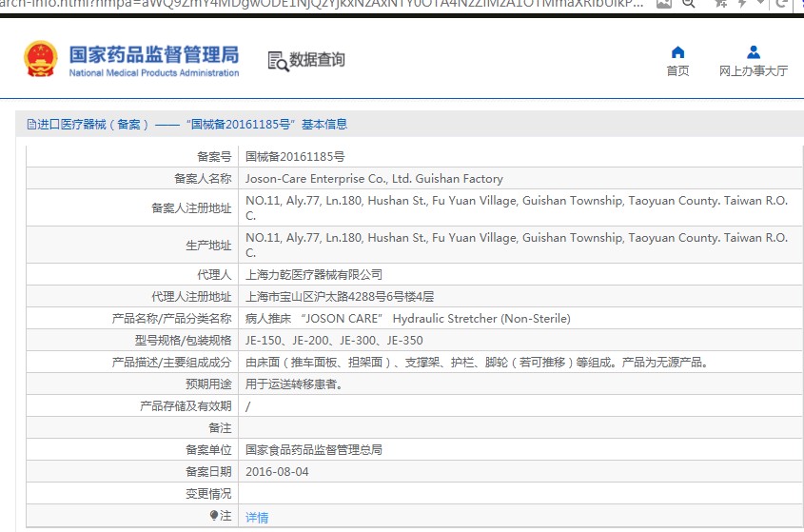The height and width of the screenshot is (532, 804).
Task: Select 国家食品药品监督管理总局
Action: click(x=314, y=450)
